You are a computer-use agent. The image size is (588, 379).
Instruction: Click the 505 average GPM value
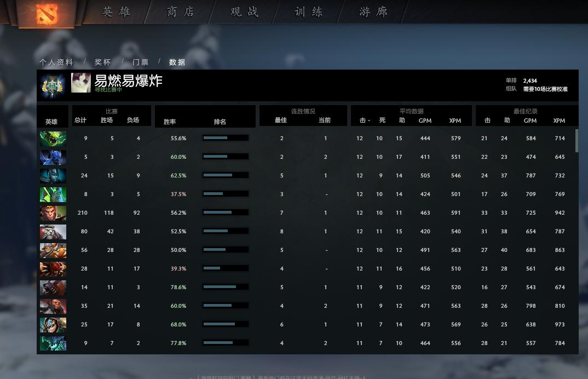pos(425,176)
